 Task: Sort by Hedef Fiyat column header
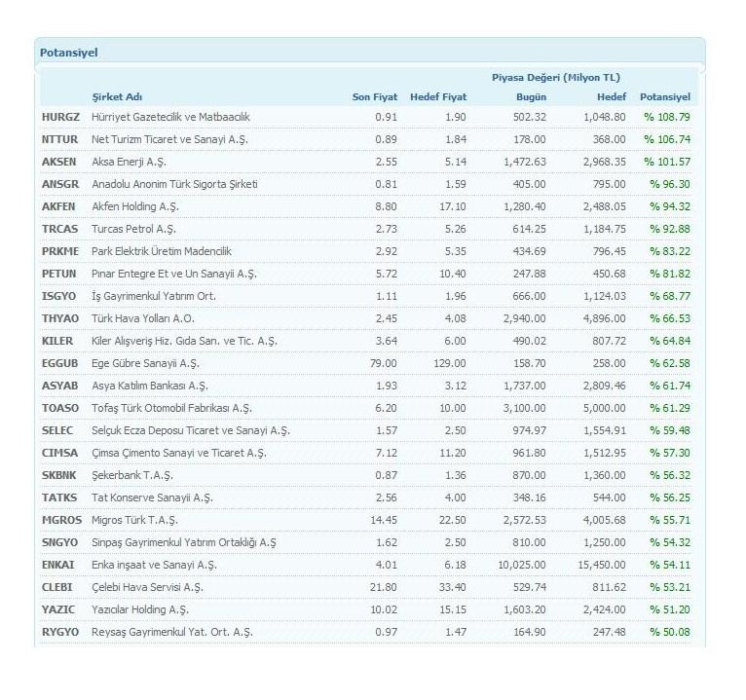click(438, 97)
